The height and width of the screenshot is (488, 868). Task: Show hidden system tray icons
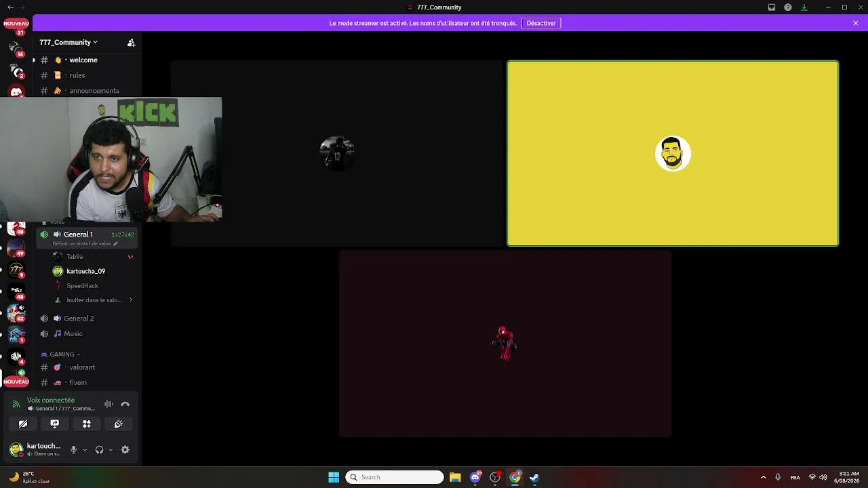763,477
